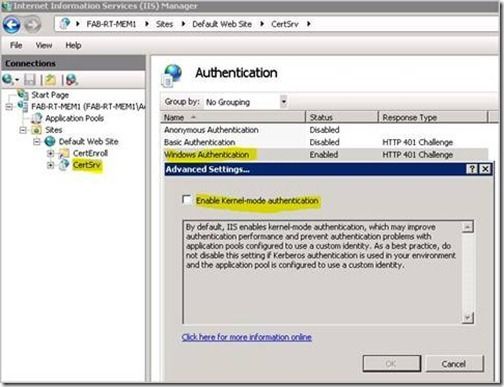Open the File menu
The width and height of the screenshot is (504, 387).
[16, 45]
